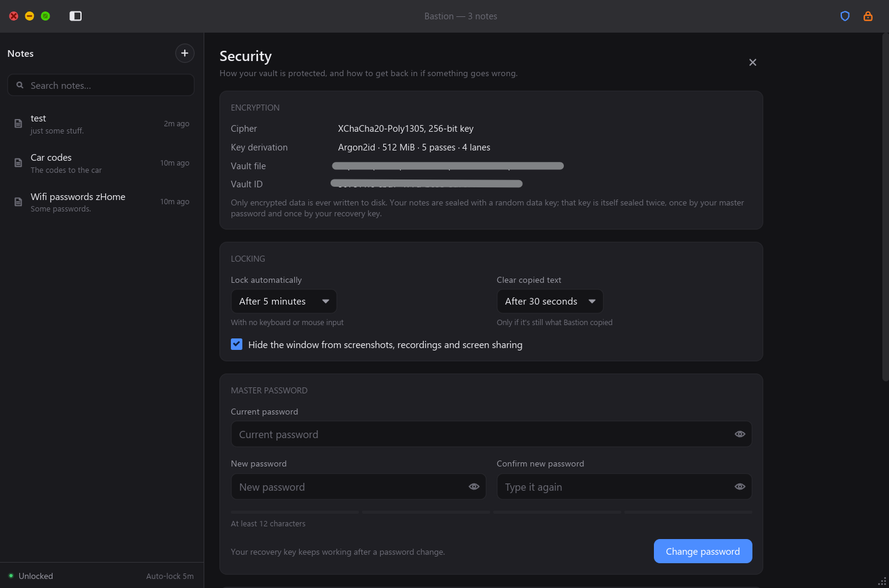Click the Bastion — 3 notes window title

[461, 16]
